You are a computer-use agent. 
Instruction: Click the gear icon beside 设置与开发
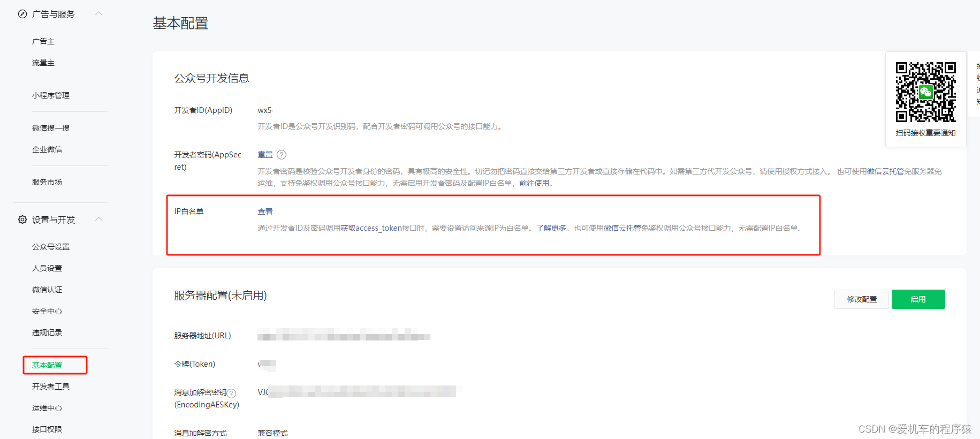click(x=22, y=219)
